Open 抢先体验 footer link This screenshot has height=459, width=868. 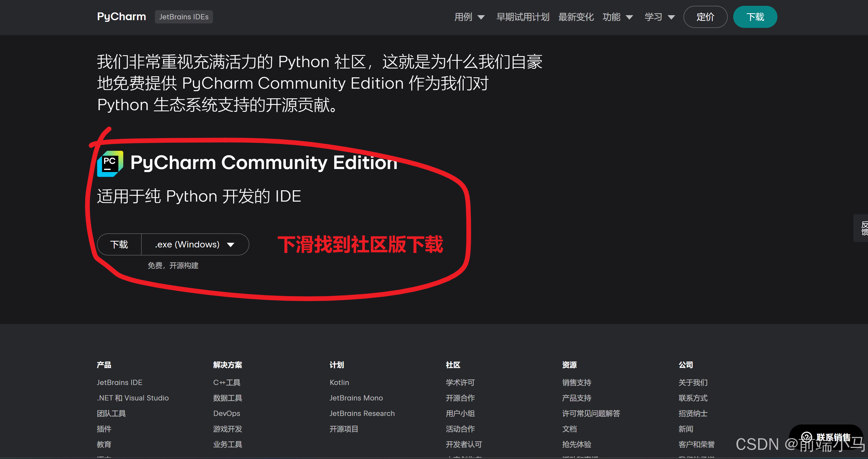[x=577, y=445]
